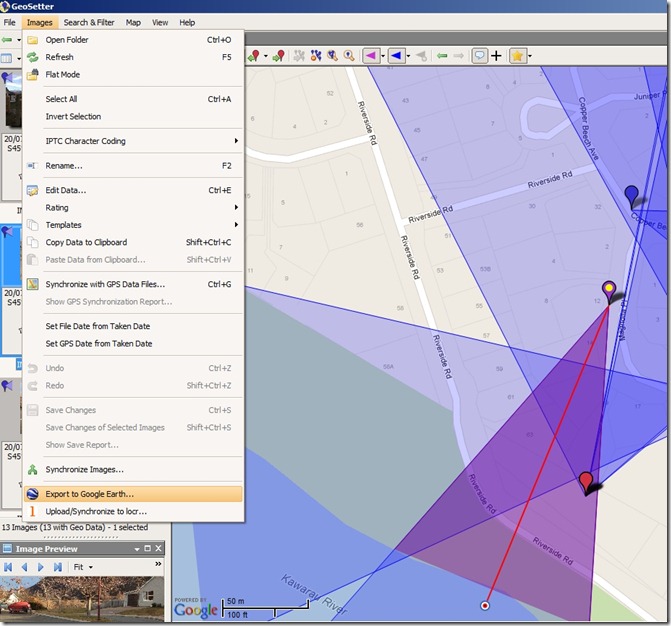Click the blue left-arrow toolbar icon
671x626 pixels.
(395, 56)
